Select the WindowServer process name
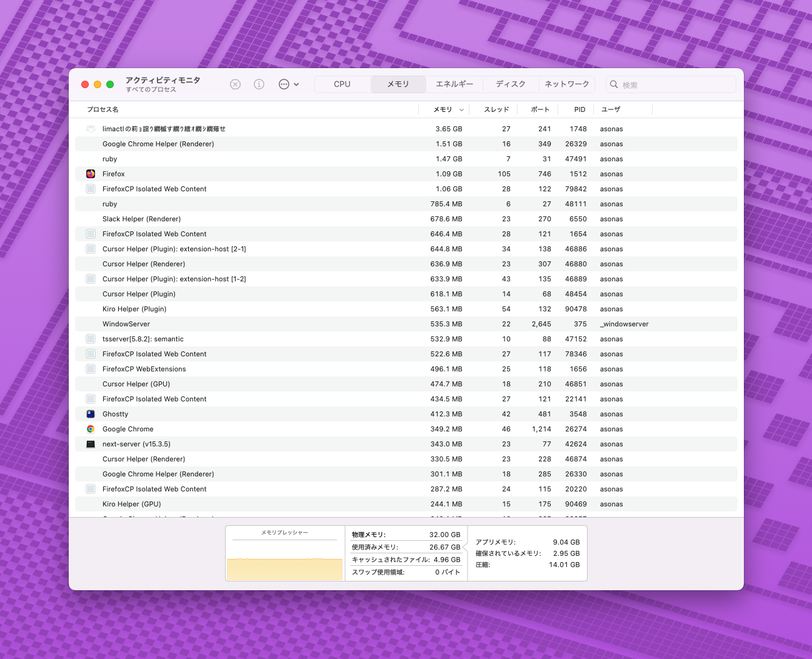Screen dimensions: 812x659 point(126,324)
